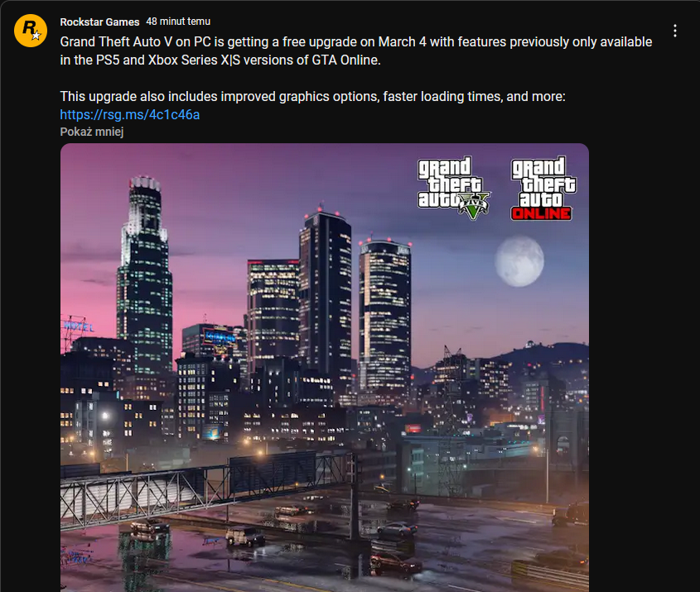The image size is (700, 592).
Task: Collapse post with Pokaż mniej
Action: click(91, 132)
